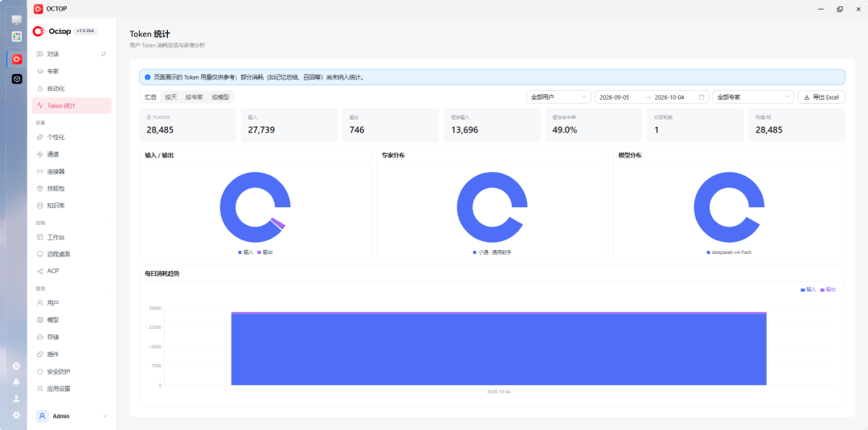Screen dimensions: 868x430
Task: Switch to the 按天 by-day tab
Action: point(171,96)
